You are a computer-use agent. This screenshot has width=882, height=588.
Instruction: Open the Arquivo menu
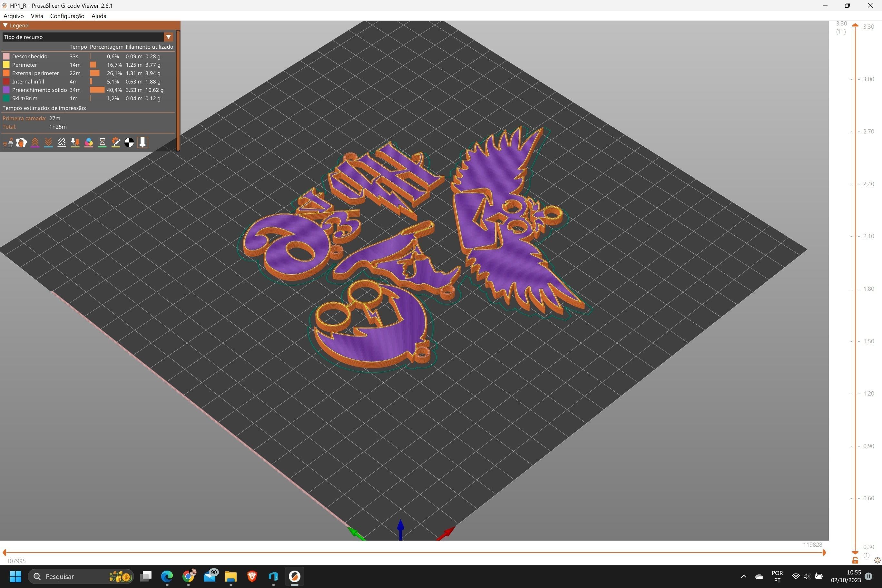coord(14,16)
